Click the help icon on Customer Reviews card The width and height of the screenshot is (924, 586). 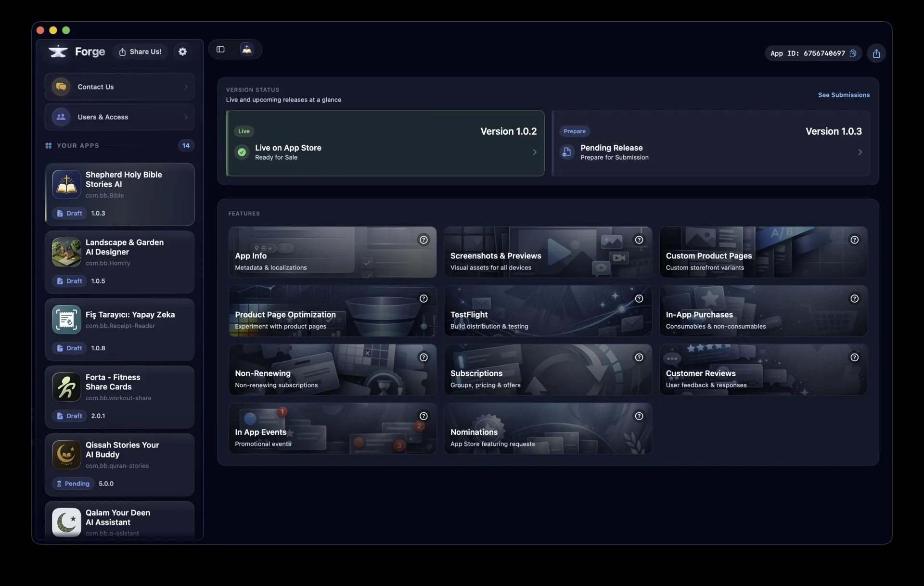[x=855, y=357]
